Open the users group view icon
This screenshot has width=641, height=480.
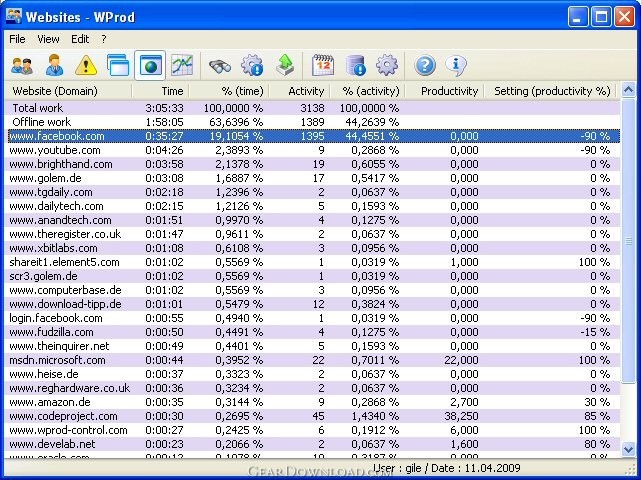click(22, 65)
